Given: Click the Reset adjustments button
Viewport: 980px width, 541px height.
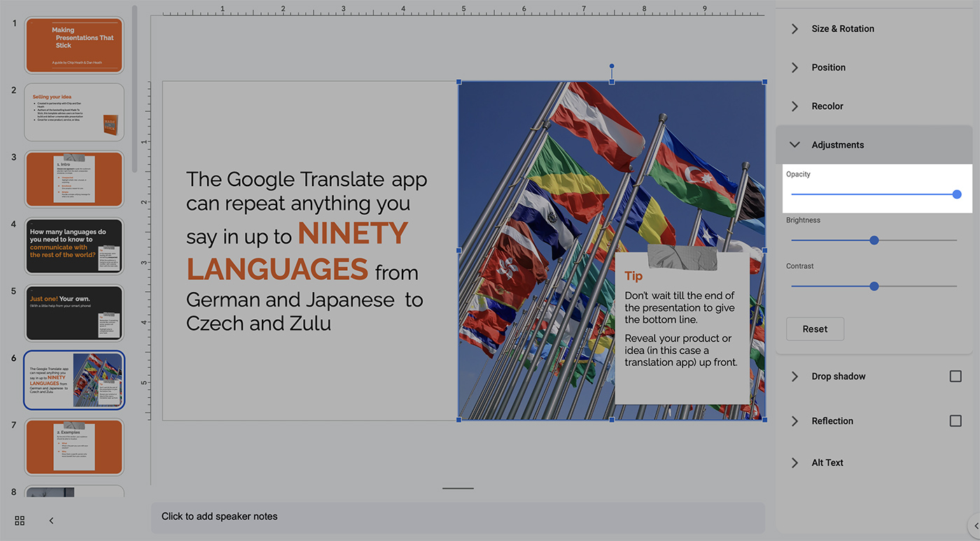Looking at the screenshot, I should tap(815, 329).
